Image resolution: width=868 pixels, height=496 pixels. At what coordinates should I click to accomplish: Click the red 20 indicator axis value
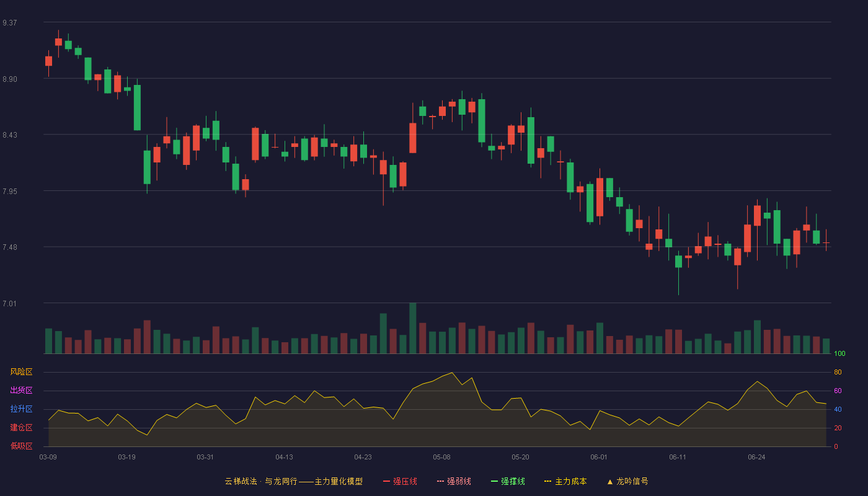coord(838,428)
